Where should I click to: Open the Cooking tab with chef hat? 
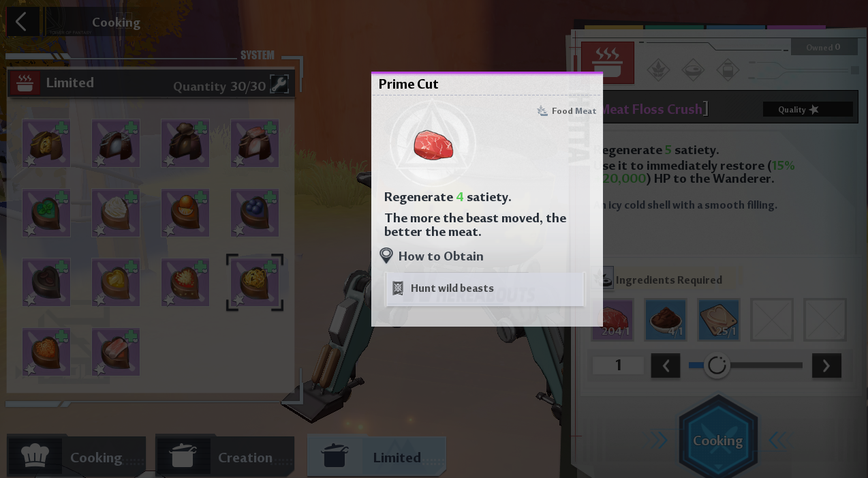point(76,456)
